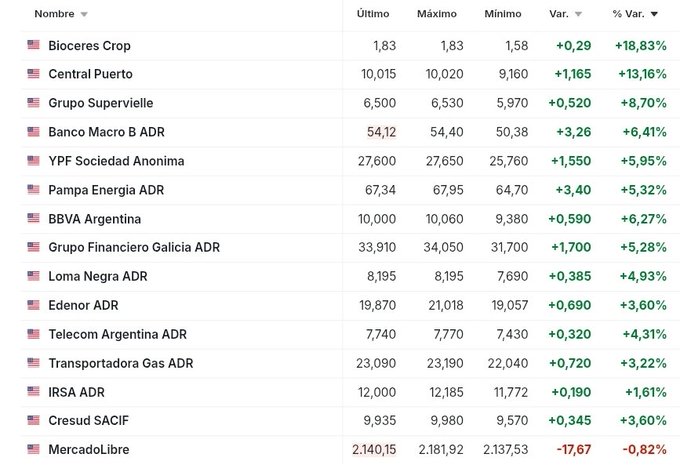This screenshot has height=472, width=680.
Task: Click the Máximo column header
Action: [437, 14]
